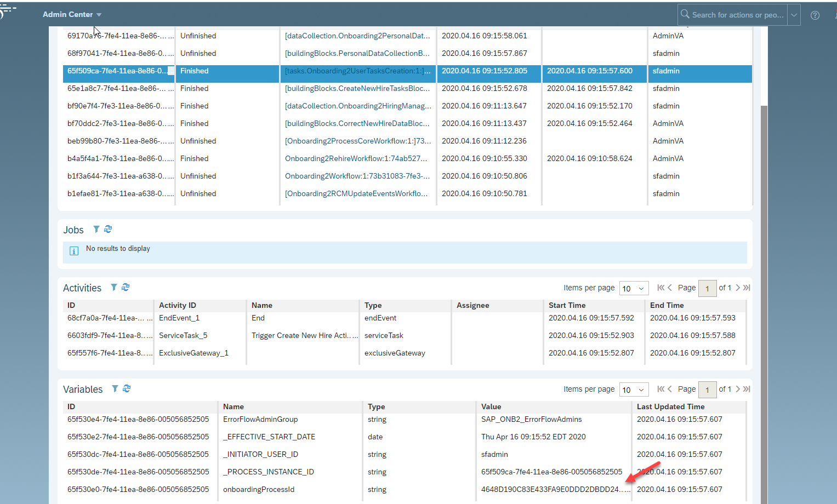Select the ErrorFlowAdminGroup variable name
This screenshot has height=504, width=837.
tap(260, 419)
